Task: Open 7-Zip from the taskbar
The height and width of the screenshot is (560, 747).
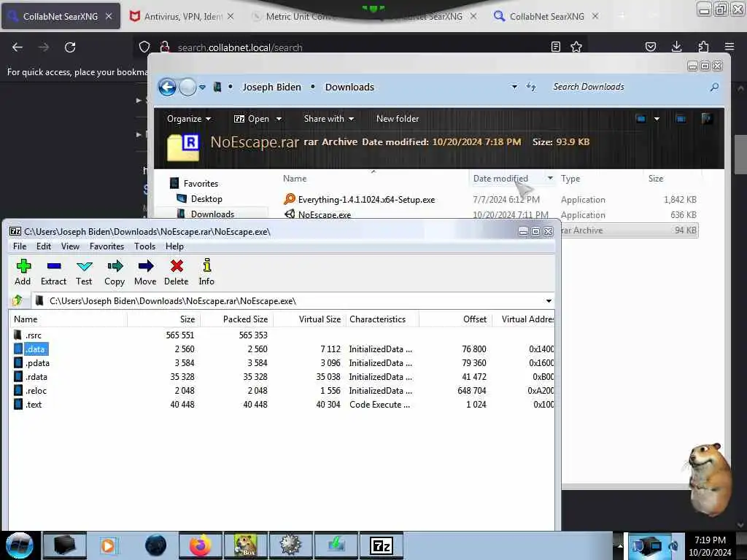Action: (x=382, y=545)
